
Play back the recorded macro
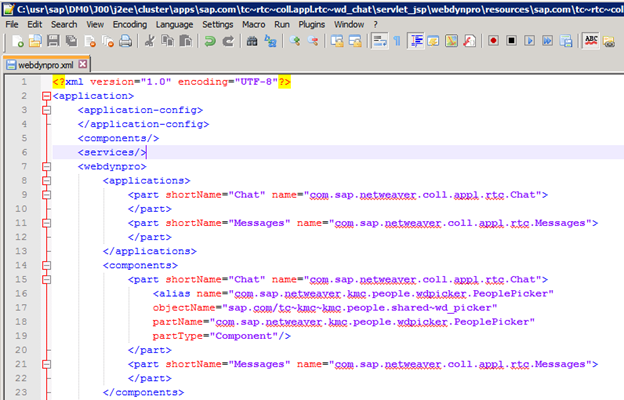point(529,41)
